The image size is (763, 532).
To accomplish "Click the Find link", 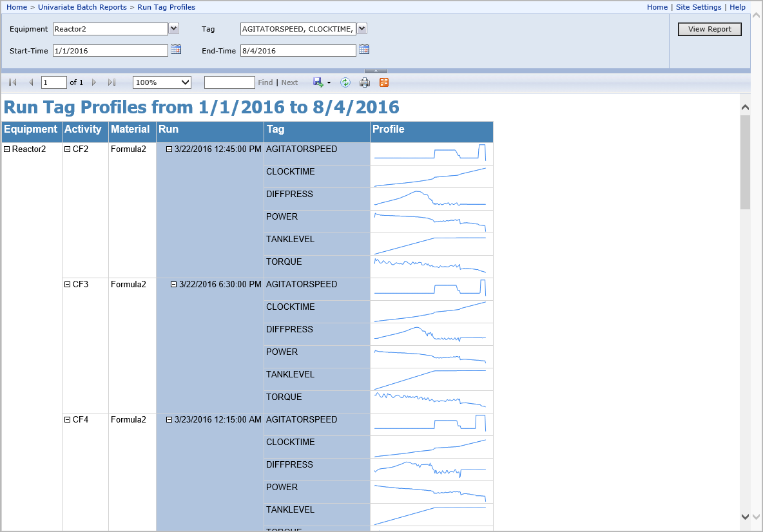I will pos(266,82).
